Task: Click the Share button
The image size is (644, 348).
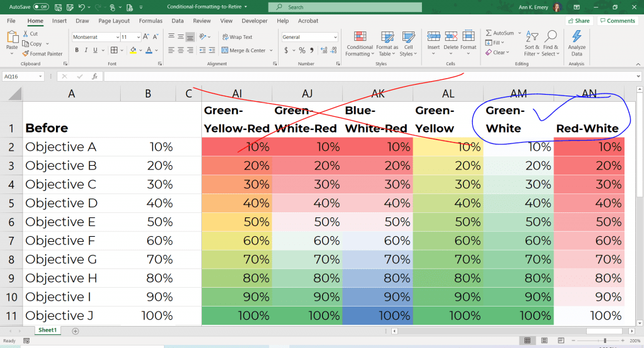Action: (579, 21)
